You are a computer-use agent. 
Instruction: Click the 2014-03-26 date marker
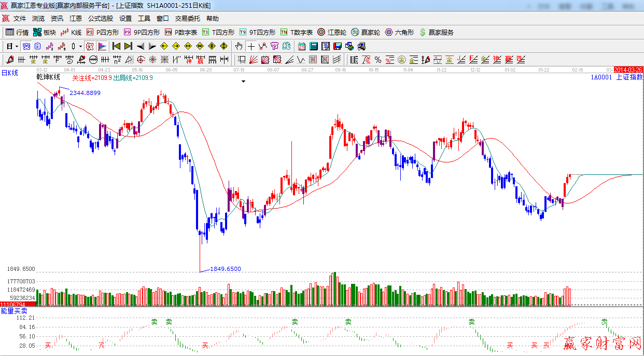[628, 70]
